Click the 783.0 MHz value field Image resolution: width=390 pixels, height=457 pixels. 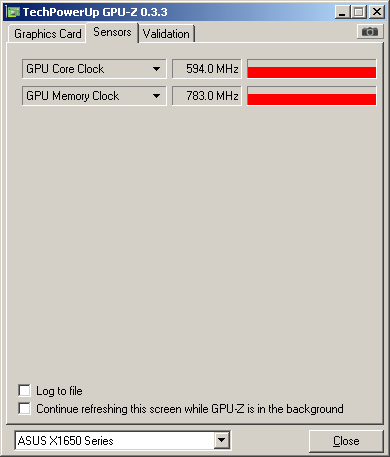click(x=207, y=96)
